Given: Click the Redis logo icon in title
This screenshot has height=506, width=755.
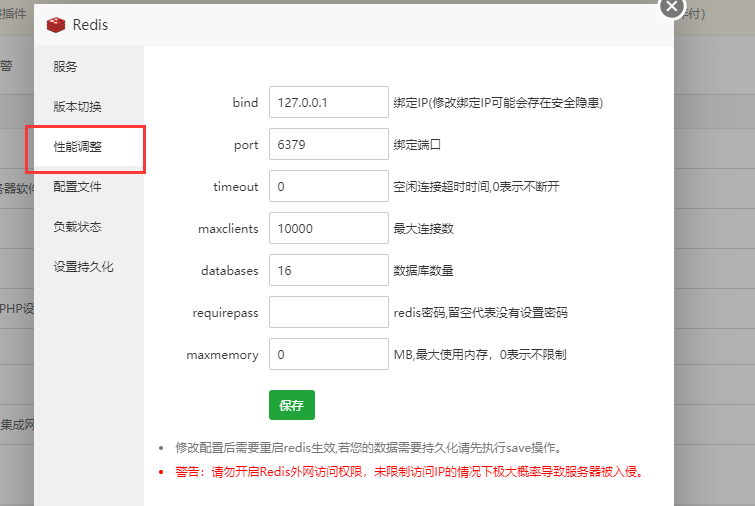Looking at the screenshot, I should [56, 25].
